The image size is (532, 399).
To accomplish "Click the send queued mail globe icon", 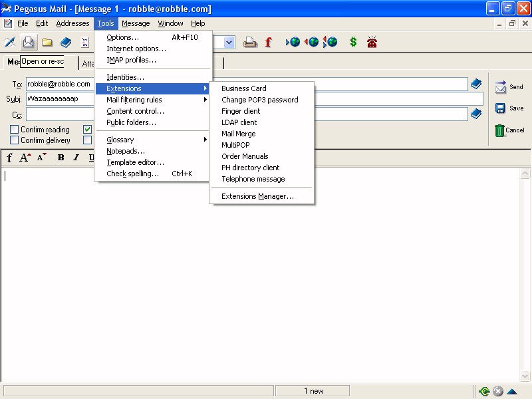I will coord(311,42).
